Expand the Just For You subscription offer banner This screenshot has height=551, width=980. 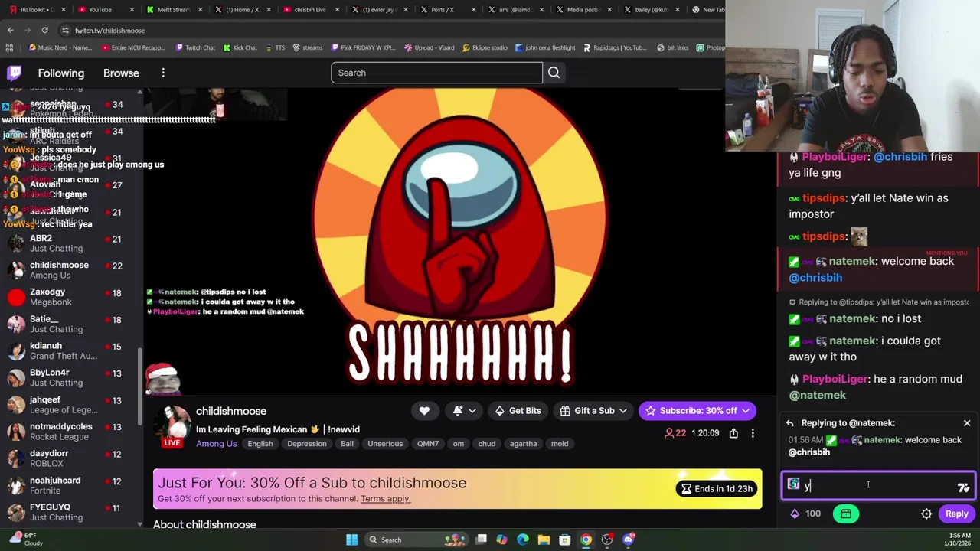click(x=457, y=489)
